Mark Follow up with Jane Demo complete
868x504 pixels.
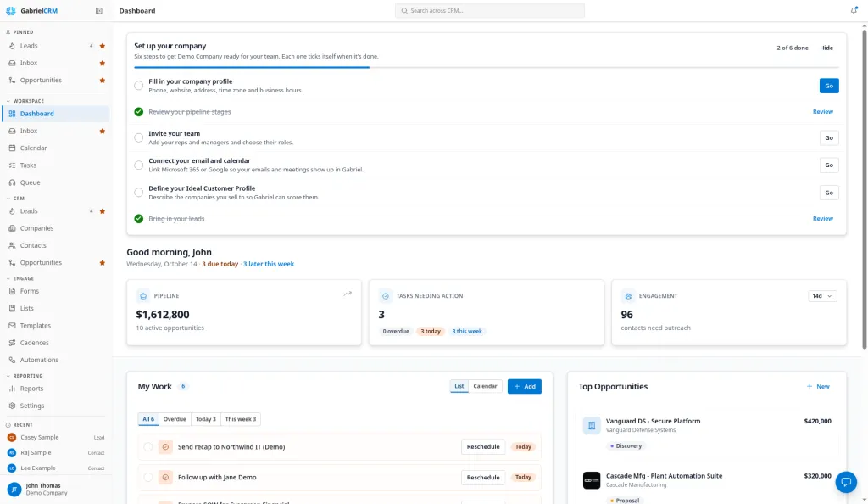point(147,478)
